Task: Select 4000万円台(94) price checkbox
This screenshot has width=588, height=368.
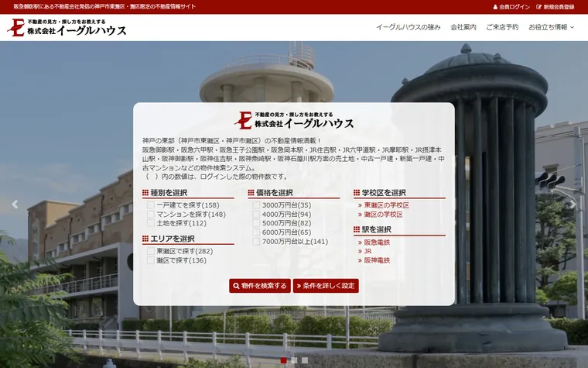Action: (257, 214)
